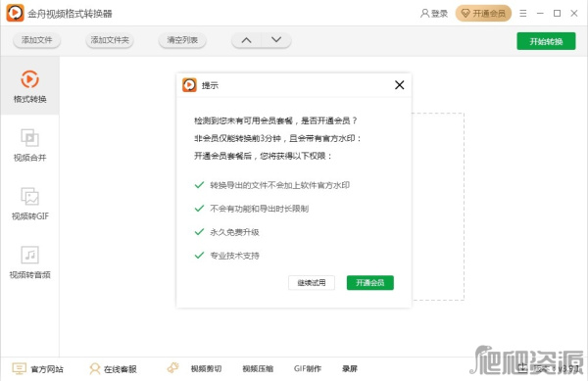The height and width of the screenshot is (381, 588).
Task: Open 官方网站 from the bottom bar
Action: [x=38, y=369]
